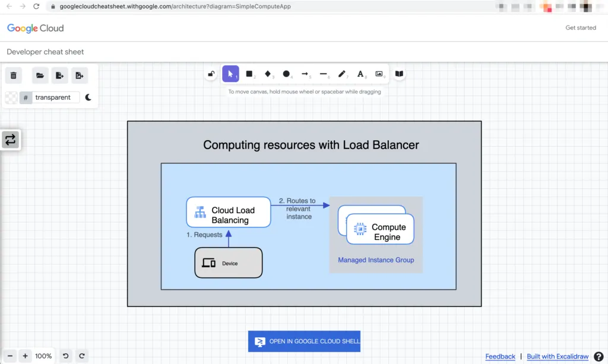The width and height of the screenshot is (608, 364).
Task: Open the Library book icon
Action: click(x=399, y=74)
